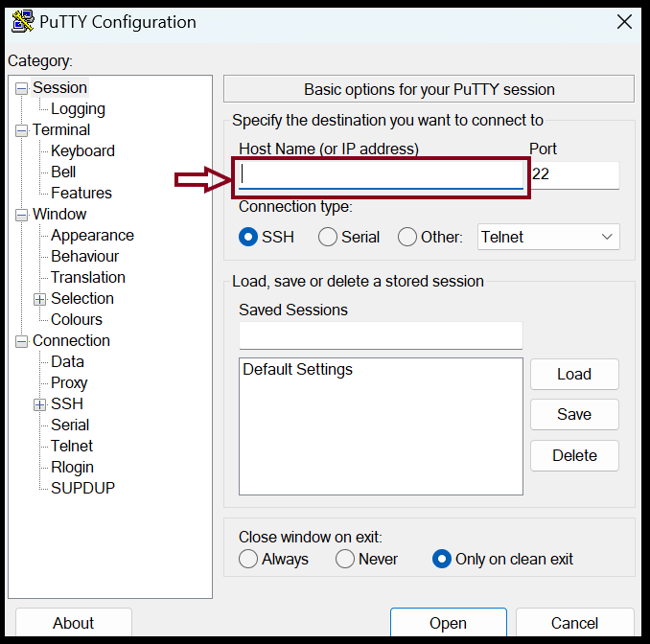Click the Saved Sessions name field
The image size is (650, 644).
(x=381, y=335)
